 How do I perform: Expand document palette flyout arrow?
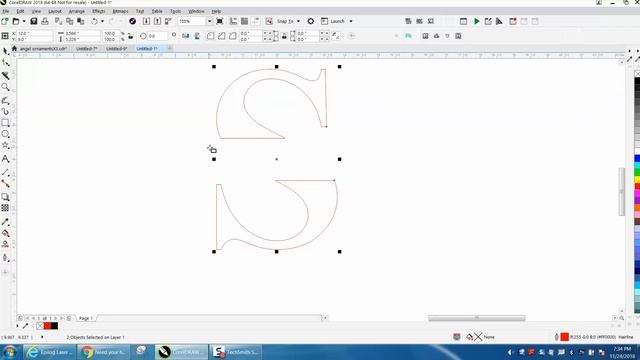(17, 326)
